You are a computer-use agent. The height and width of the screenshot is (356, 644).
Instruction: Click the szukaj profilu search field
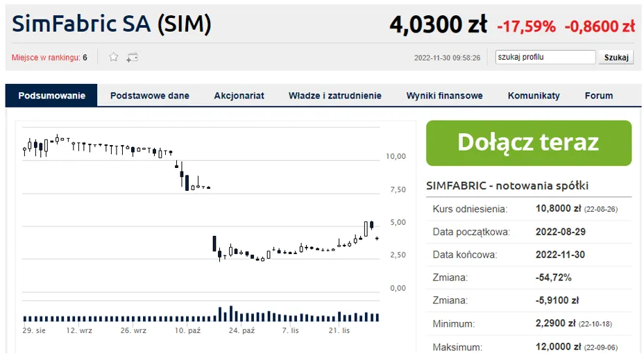point(545,57)
